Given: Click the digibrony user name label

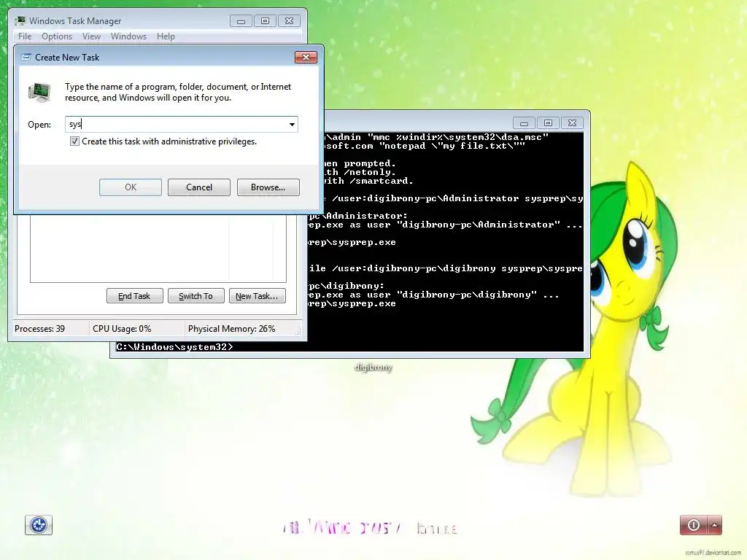Looking at the screenshot, I should 373,367.
